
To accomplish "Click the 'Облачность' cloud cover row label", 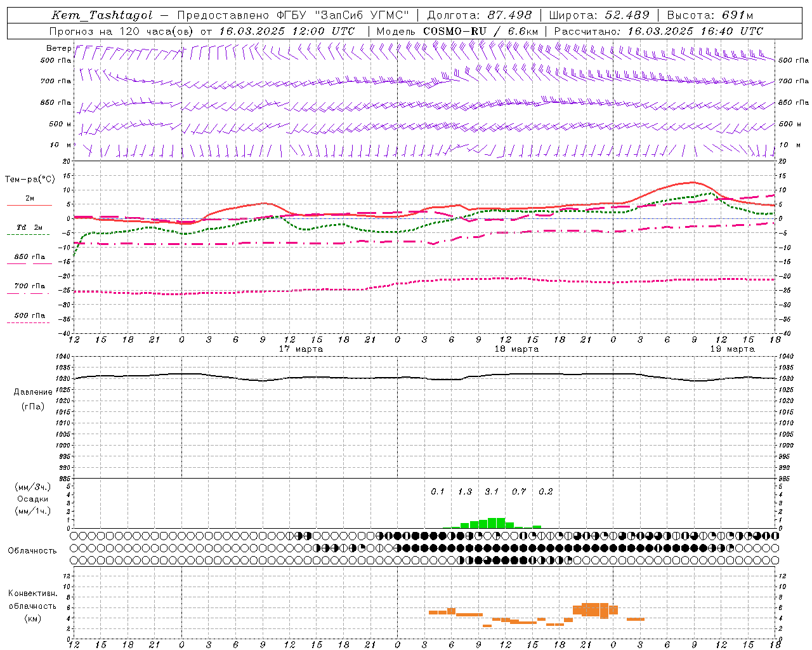I will (32, 550).
